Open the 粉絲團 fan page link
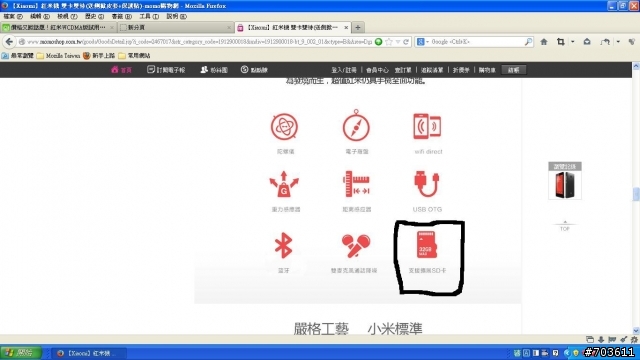Screen dimensions: 640x360 tap(213, 70)
